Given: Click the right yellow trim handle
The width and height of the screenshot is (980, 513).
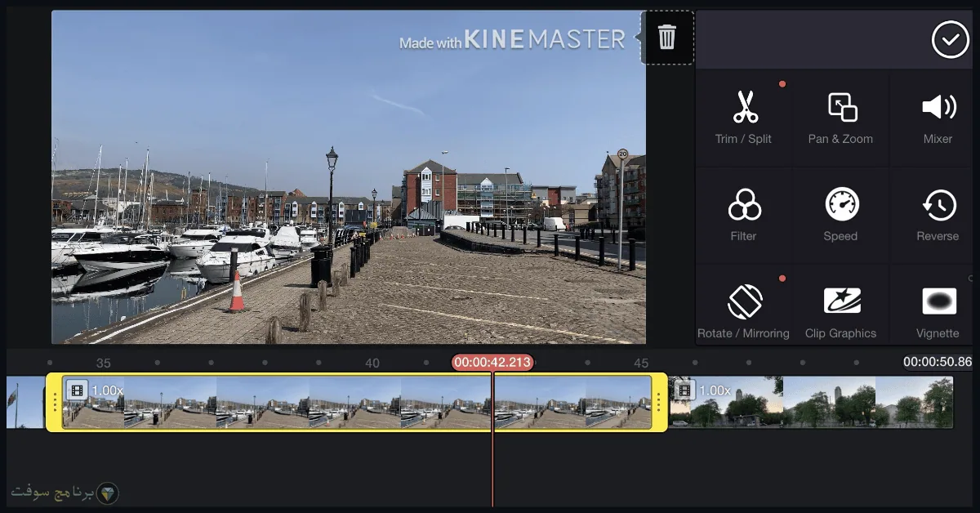Looking at the screenshot, I should (x=659, y=402).
